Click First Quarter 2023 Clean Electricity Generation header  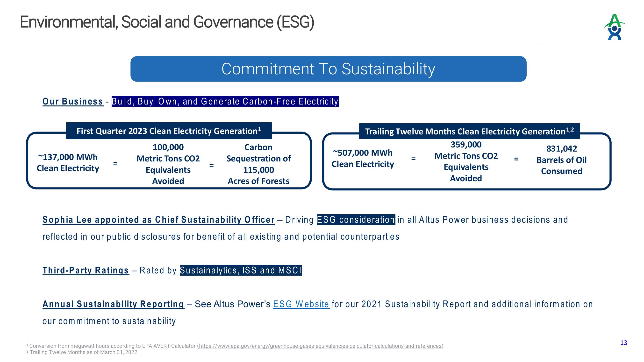tap(169, 131)
